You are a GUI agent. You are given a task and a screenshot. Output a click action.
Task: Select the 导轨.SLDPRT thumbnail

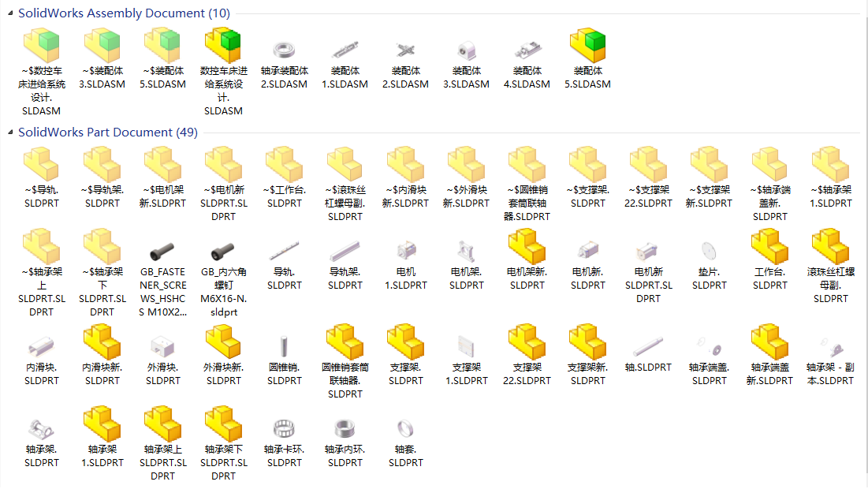pyautogui.click(x=284, y=251)
